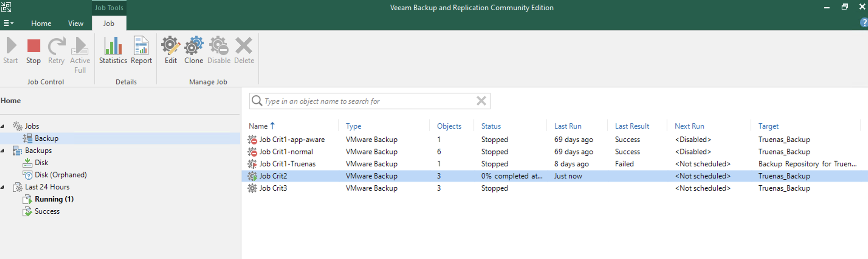Click the '8 days ago' last run cell
Viewport: 868px width, 259px height.
(x=571, y=164)
